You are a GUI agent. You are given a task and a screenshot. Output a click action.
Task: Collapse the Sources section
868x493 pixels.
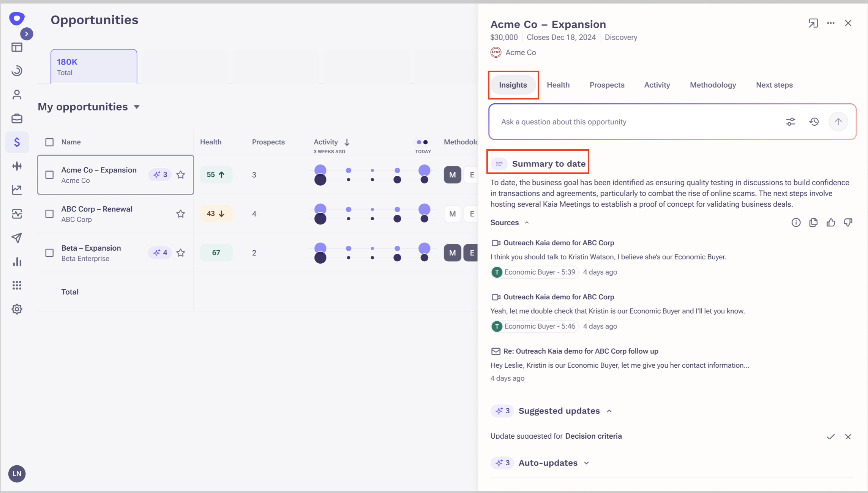(527, 223)
